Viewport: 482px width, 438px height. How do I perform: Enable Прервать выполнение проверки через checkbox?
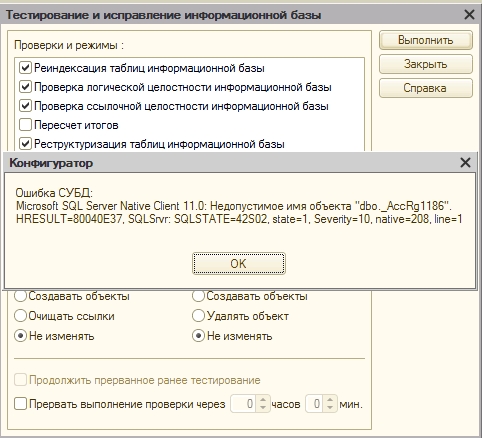20,404
